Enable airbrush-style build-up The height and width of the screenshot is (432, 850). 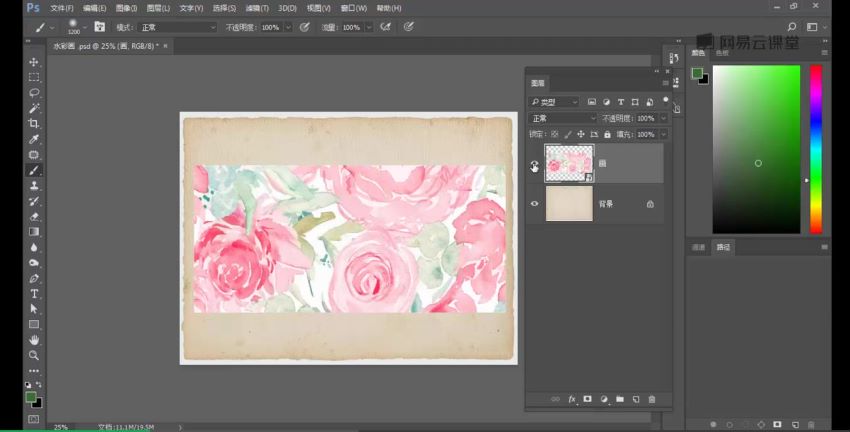pos(385,27)
